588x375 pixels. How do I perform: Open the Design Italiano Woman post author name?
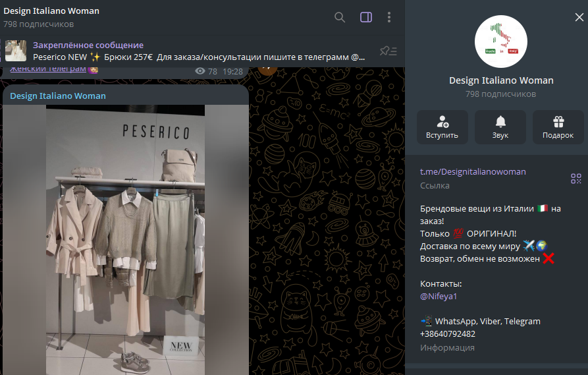(x=58, y=96)
